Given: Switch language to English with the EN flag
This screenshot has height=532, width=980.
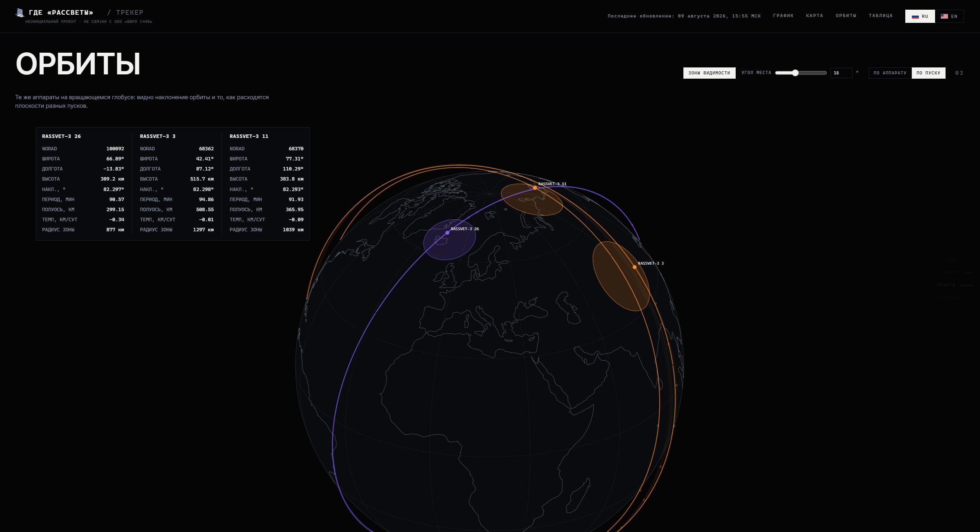Looking at the screenshot, I should [949, 16].
